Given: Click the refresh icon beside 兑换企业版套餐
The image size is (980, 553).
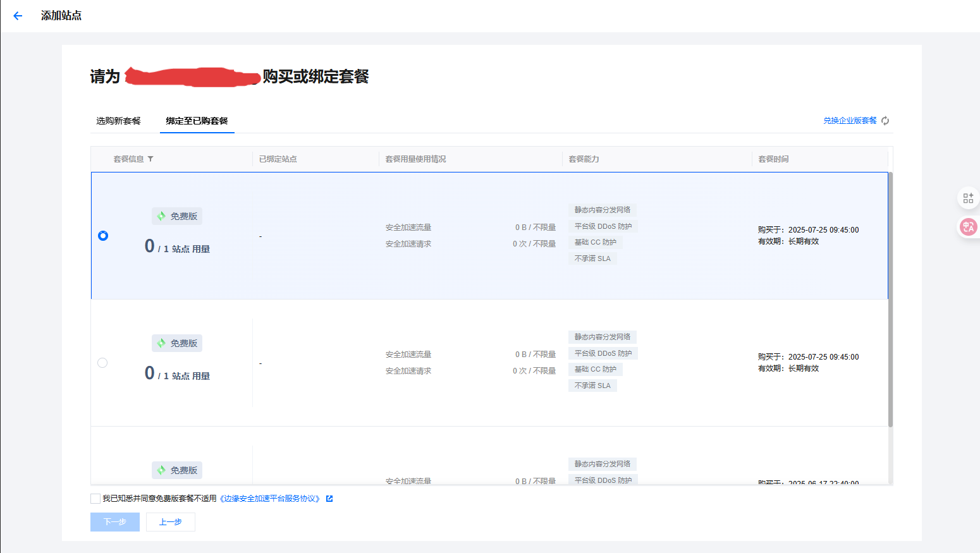Looking at the screenshot, I should click(x=885, y=121).
